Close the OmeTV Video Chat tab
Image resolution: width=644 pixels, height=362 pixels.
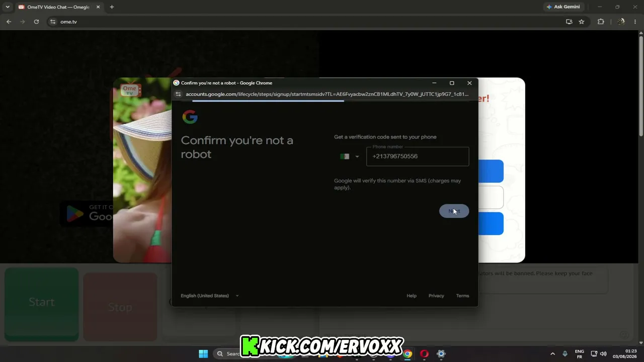[98, 7]
